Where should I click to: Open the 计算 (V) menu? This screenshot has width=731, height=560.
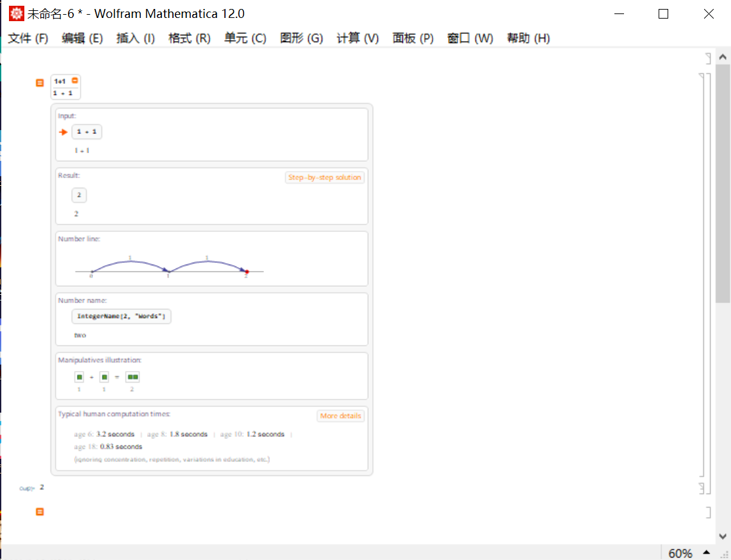pos(357,38)
